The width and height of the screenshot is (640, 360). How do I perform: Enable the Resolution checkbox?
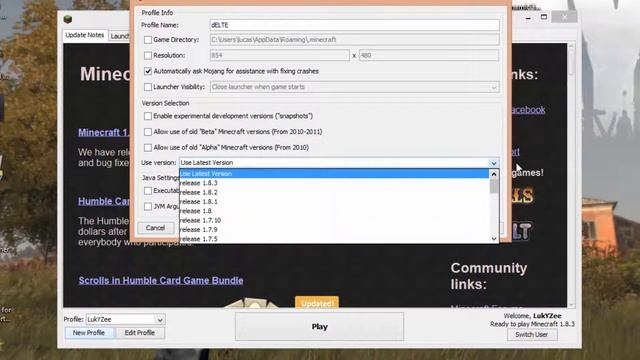148,56
